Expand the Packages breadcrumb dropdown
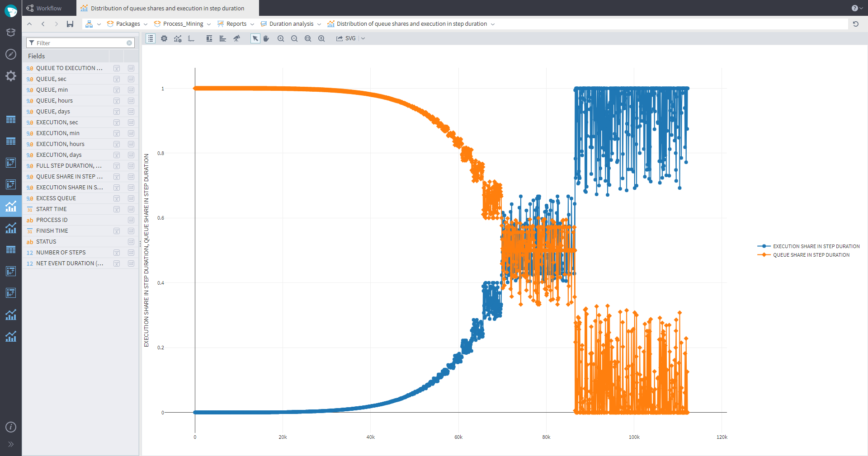 (x=146, y=24)
